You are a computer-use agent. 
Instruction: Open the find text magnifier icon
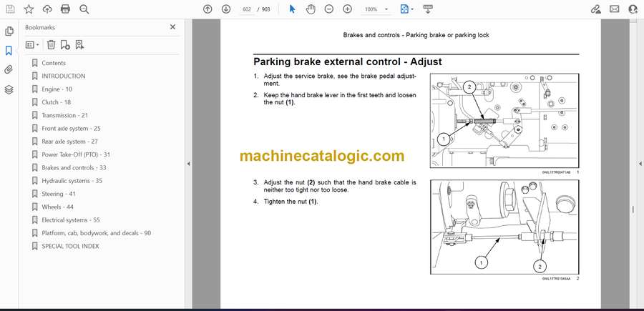pyautogui.click(x=84, y=9)
